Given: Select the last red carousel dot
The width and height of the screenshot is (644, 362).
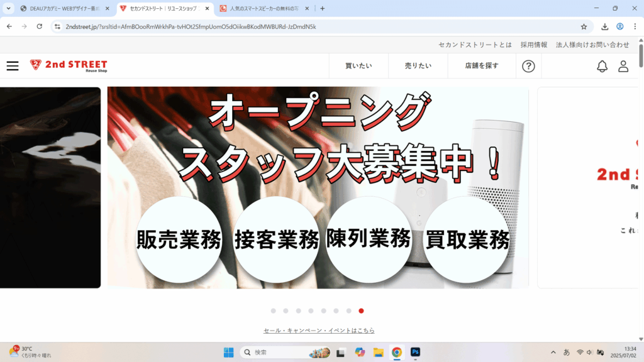Looking at the screenshot, I should 361,310.
